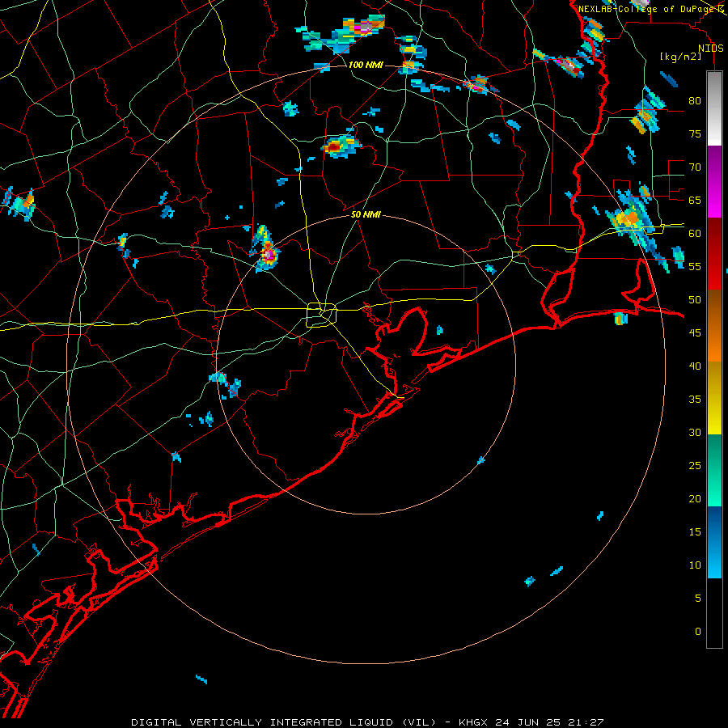Click the 100 NMI range ring label
728x728 pixels.
pyautogui.click(x=366, y=65)
